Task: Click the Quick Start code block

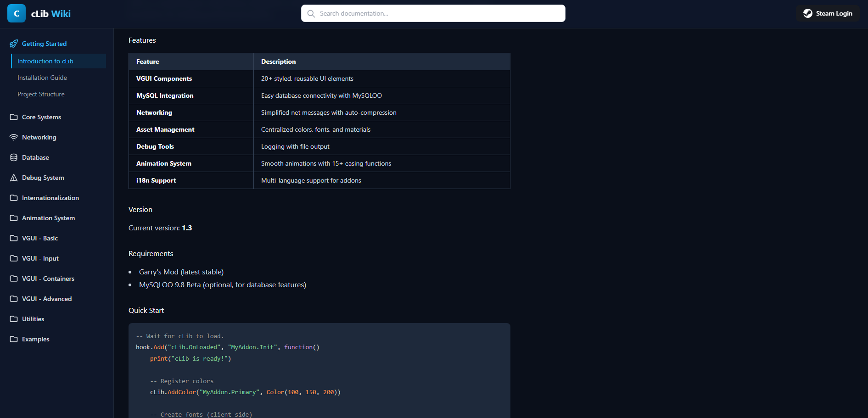Action: coord(319,371)
